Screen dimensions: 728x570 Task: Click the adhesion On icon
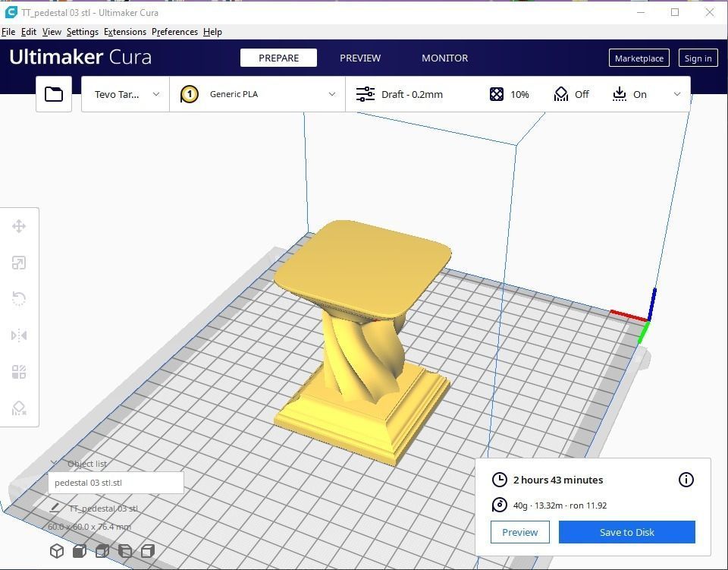[619, 94]
